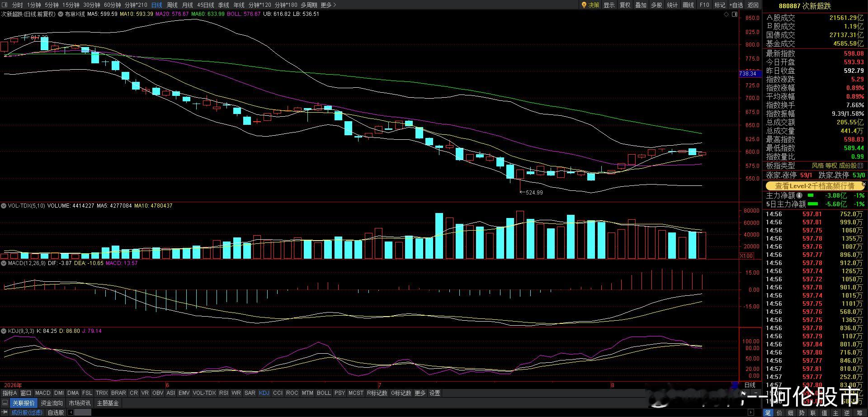The height and width of the screenshot is (417, 868).
Task: Activate the 画线 drawing tool
Action: pos(688,5)
